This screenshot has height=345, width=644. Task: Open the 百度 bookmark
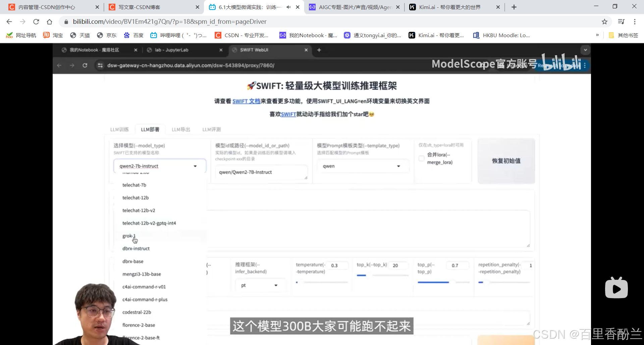(133, 35)
